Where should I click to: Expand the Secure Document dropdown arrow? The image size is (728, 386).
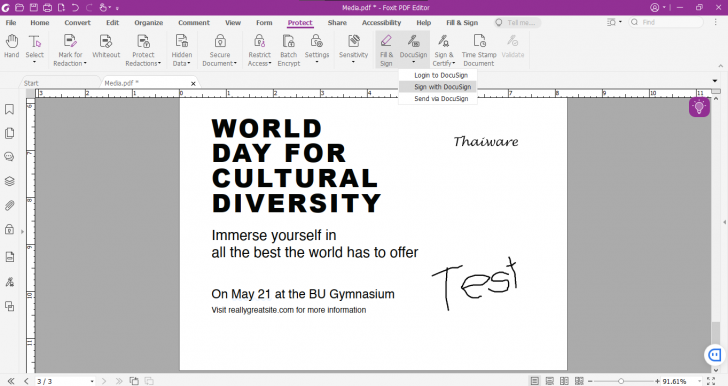[x=235, y=63]
